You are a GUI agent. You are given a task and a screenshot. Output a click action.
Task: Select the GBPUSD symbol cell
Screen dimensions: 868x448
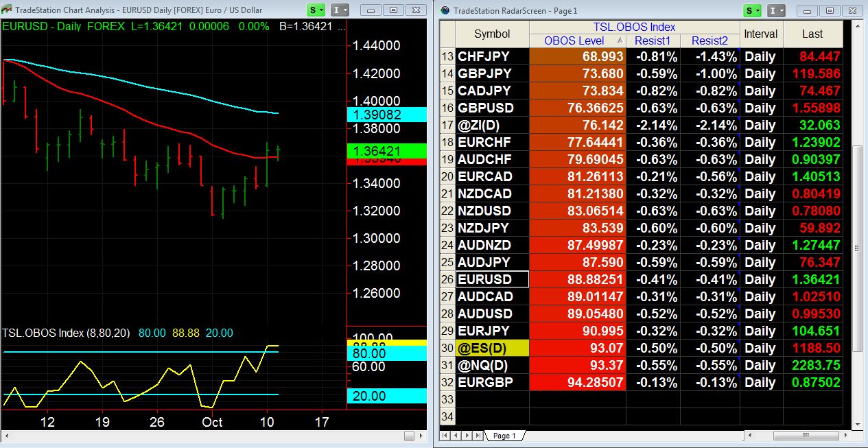(x=492, y=108)
